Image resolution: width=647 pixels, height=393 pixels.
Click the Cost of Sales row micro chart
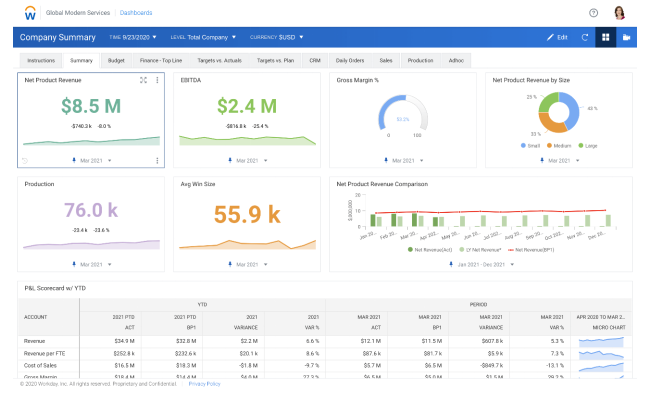click(x=601, y=367)
